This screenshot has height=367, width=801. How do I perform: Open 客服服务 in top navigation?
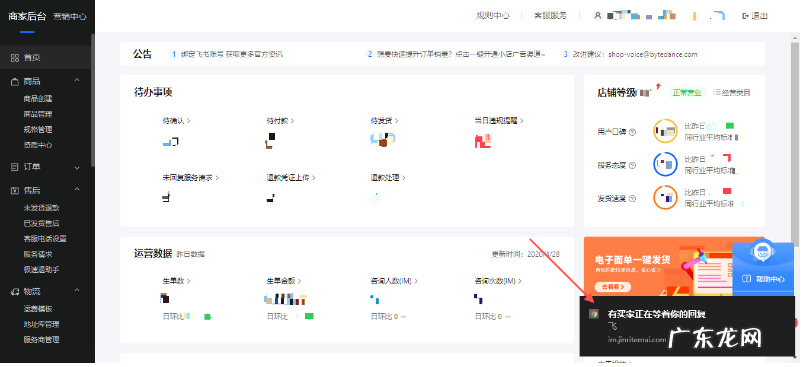550,16
